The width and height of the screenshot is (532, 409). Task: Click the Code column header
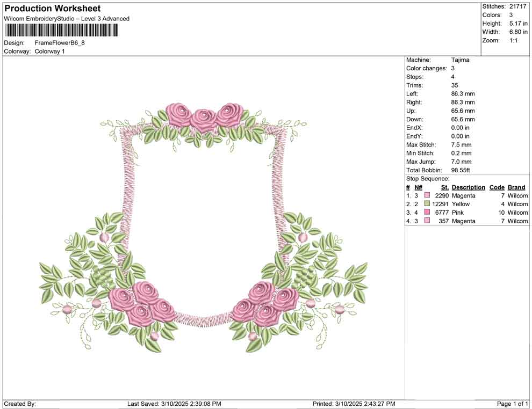(x=497, y=187)
